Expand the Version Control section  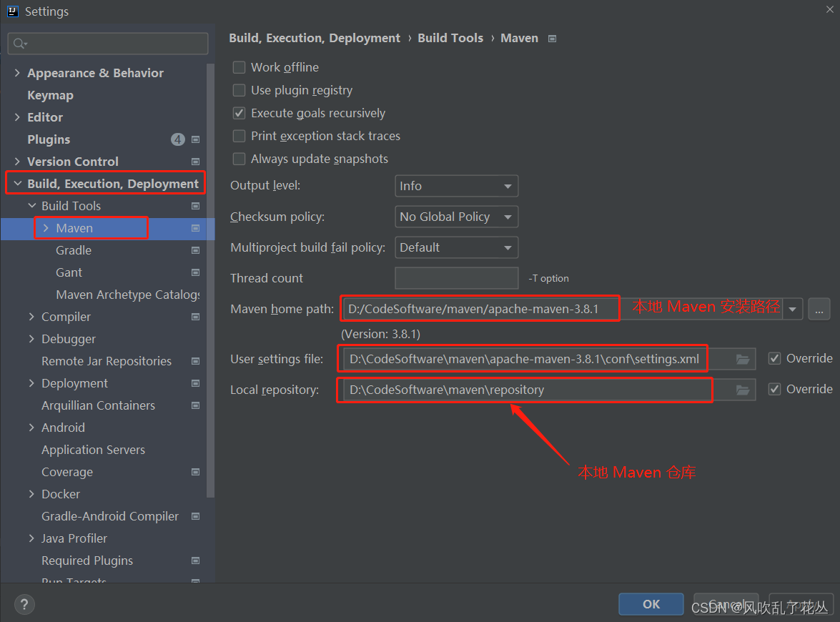click(x=17, y=162)
